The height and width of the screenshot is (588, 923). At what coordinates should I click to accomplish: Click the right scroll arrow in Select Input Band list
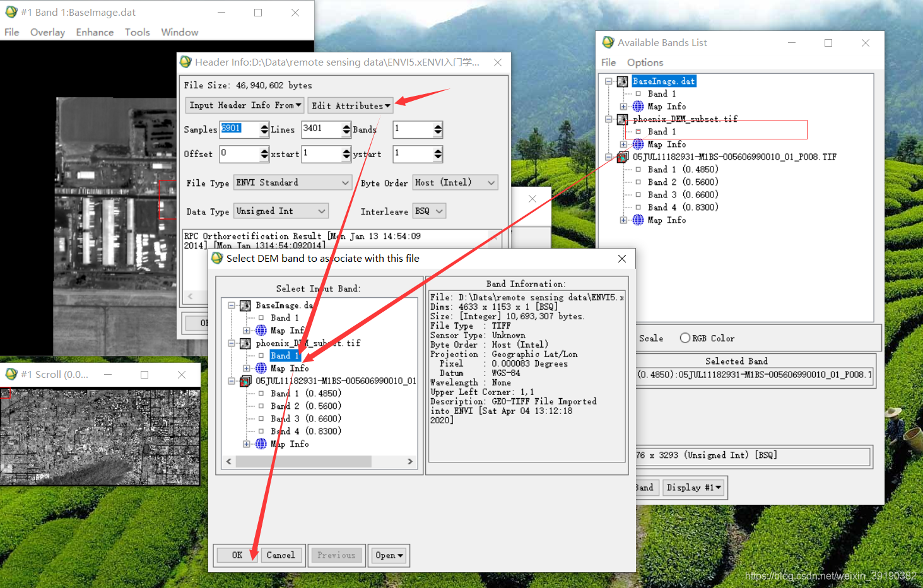click(410, 462)
